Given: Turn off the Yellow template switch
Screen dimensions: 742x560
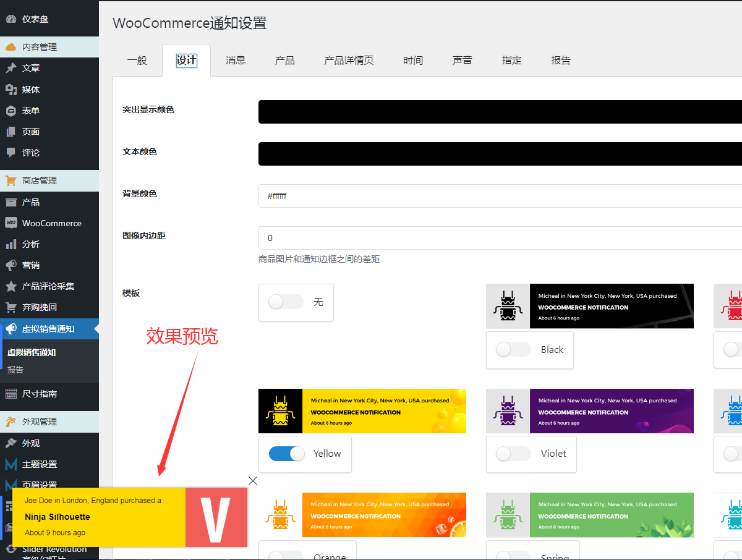Looking at the screenshot, I should pos(287,454).
